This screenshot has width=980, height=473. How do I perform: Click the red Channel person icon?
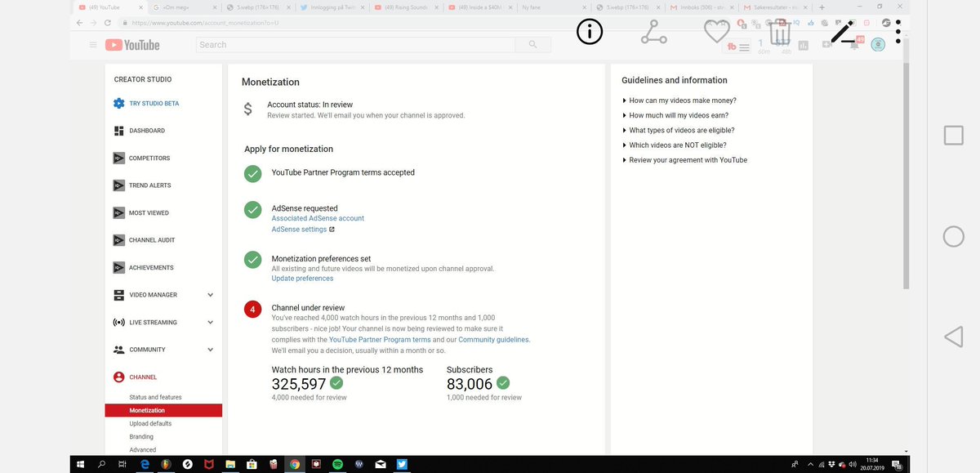click(118, 377)
